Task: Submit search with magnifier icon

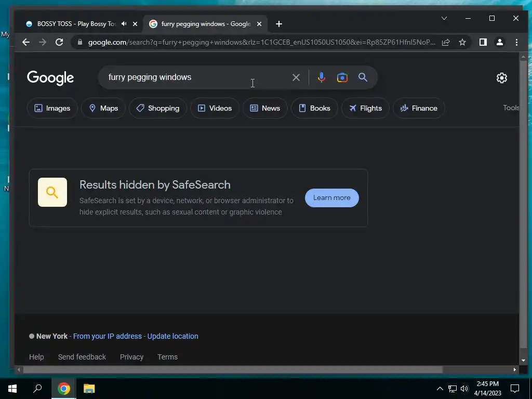Action: pyautogui.click(x=363, y=77)
